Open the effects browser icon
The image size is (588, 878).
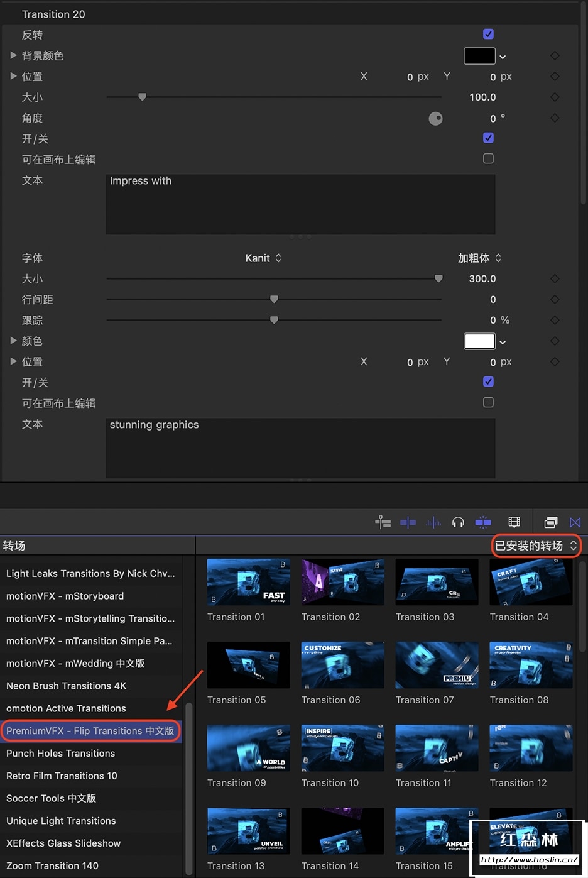(x=551, y=522)
